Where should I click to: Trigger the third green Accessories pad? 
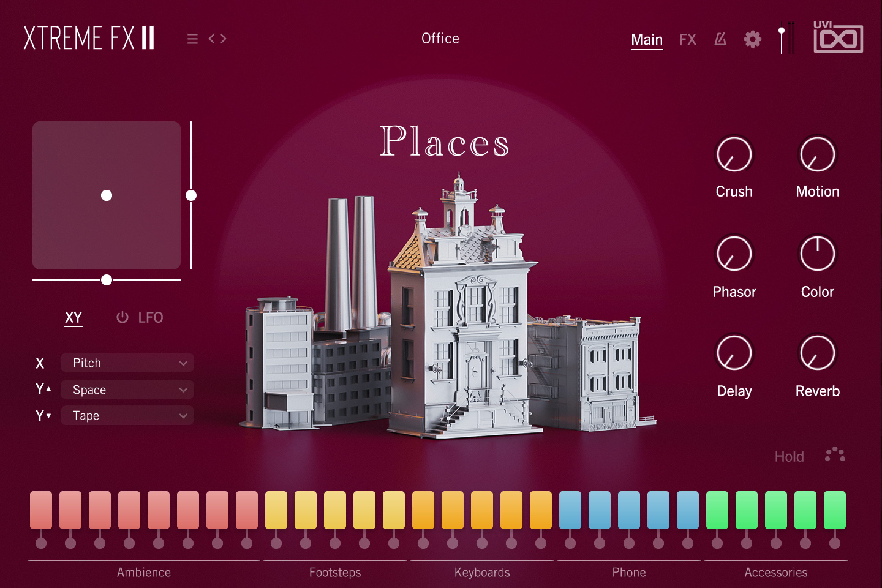[x=776, y=510]
